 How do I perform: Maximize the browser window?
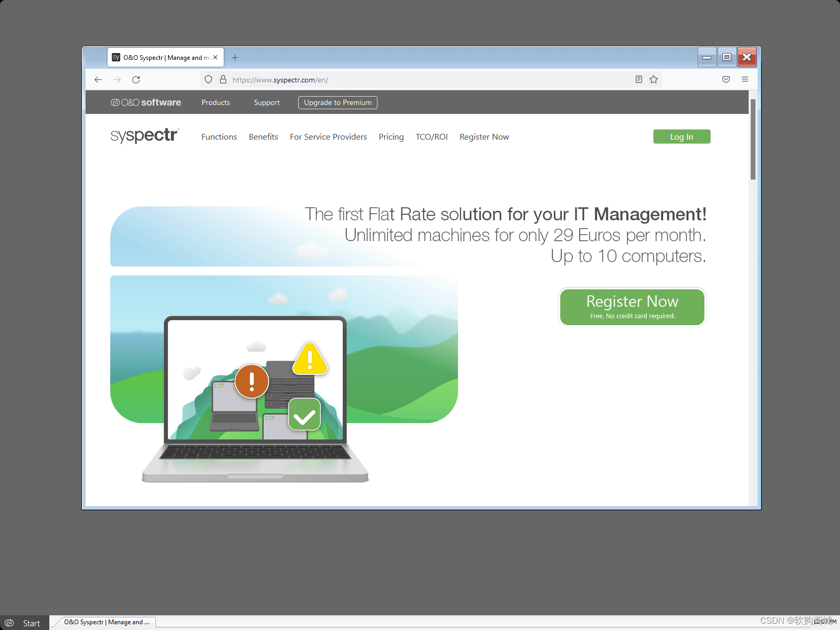click(727, 57)
